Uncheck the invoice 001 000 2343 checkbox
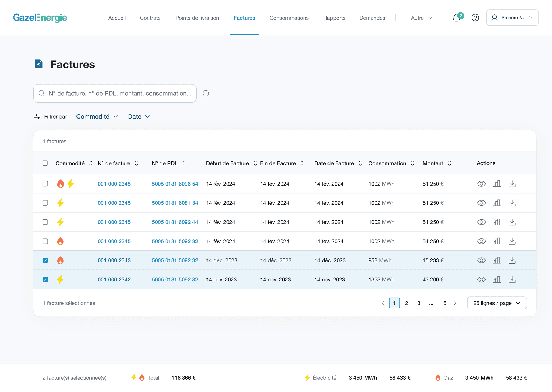Viewport: 552px width, 392px height. coord(45,260)
